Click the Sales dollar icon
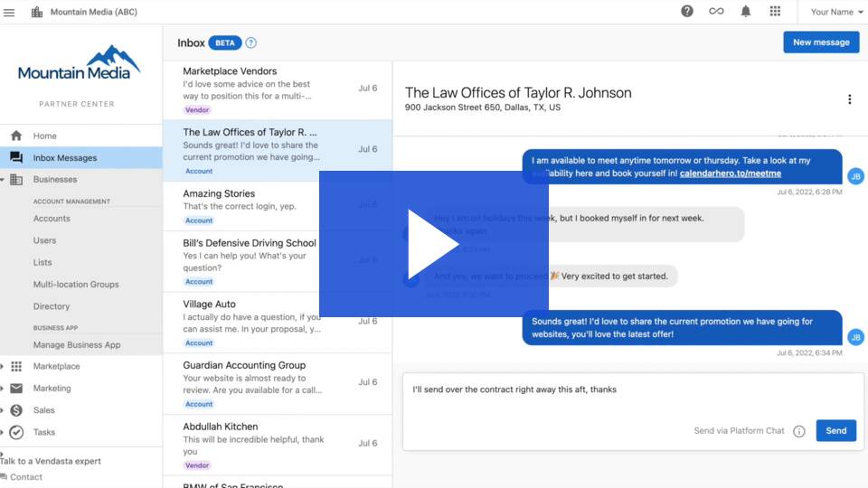The image size is (868, 488). point(16,410)
